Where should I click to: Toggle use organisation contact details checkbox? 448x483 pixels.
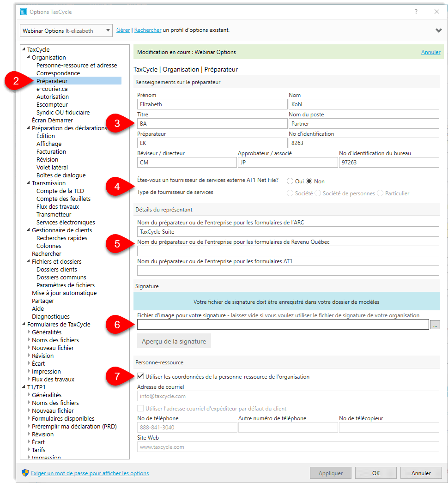140,376
